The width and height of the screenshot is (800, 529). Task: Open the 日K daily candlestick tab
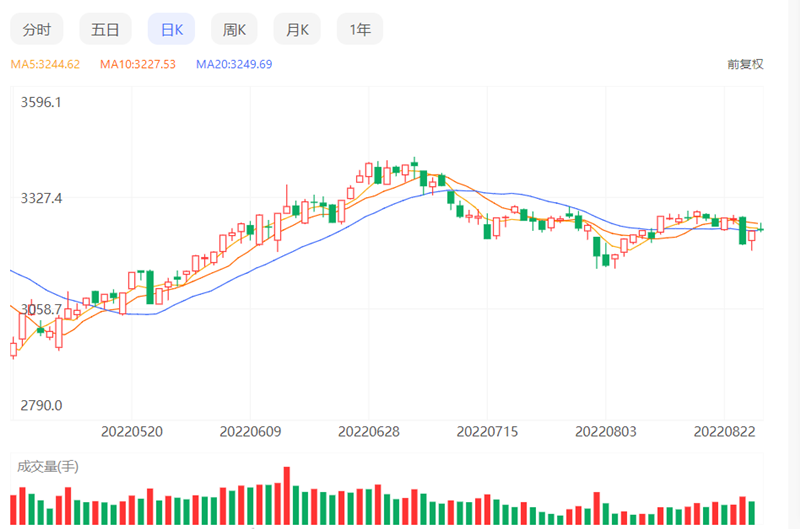pyautogui.click(x=171, y=30)
